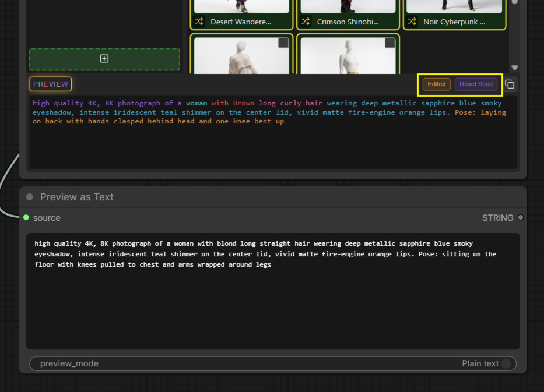Click the plus icon in green dashed box
The height and width of the screenshot is (392, 544).
[x=104, y=59]
